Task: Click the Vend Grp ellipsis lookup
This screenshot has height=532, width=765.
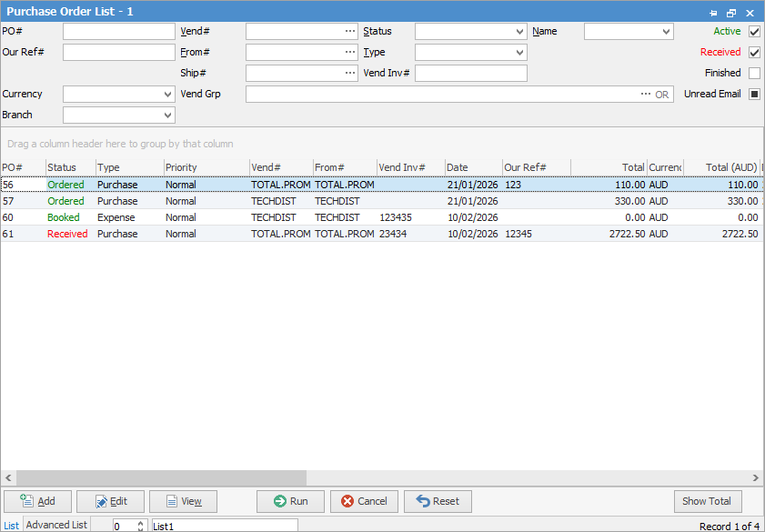Action: tap(646, 95)
